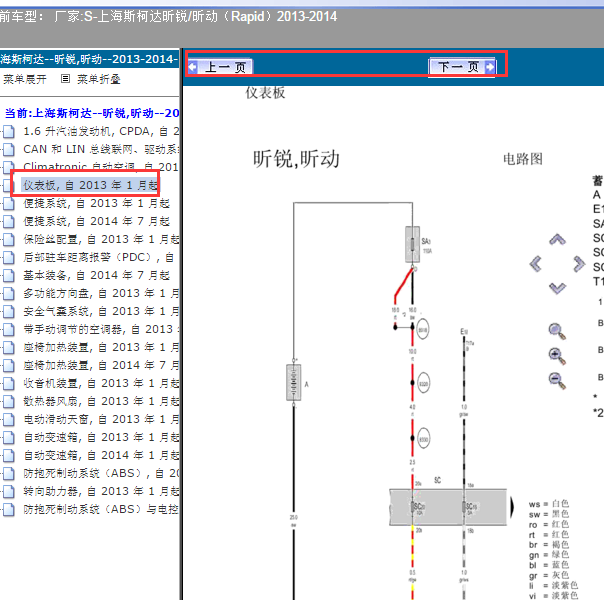Open 便捷系统, 自 2014 年 7 月起
Screen dimensions: 604x600
tap(96, 221)
